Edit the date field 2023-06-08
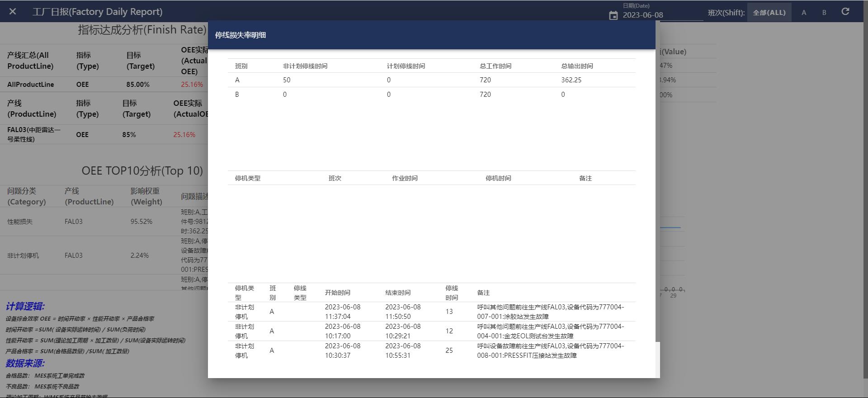868x398 pixels. (x=662, y=15)
